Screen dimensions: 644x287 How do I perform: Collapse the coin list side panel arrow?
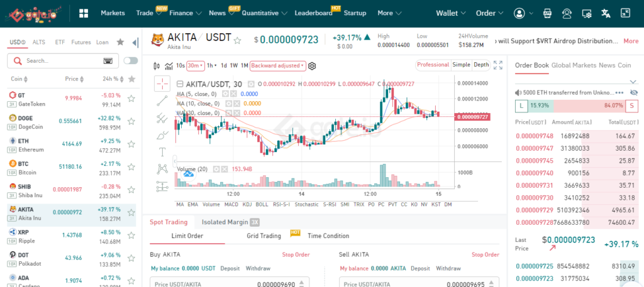(135, 42)
